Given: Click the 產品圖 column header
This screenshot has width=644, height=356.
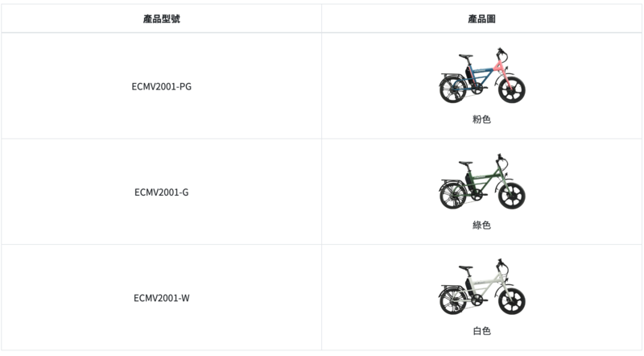Looking at the screenshot, I should 481,19.
